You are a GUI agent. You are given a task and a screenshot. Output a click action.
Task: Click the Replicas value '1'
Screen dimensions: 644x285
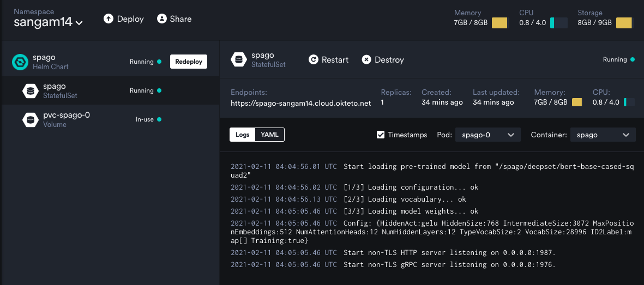[382, 102]
